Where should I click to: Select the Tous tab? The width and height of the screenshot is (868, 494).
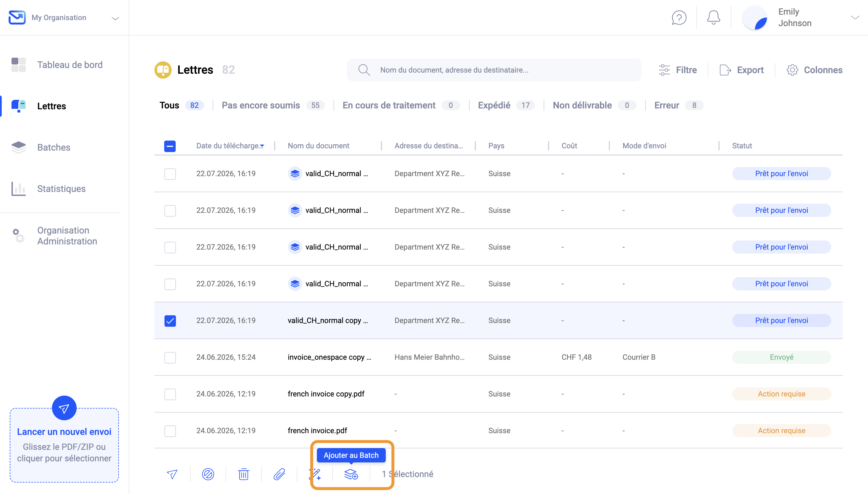[x=181, y=106]
